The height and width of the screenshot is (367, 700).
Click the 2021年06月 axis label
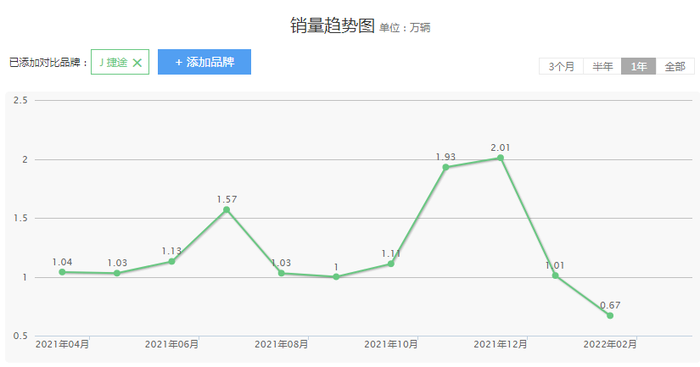click(x=171, y=344)
